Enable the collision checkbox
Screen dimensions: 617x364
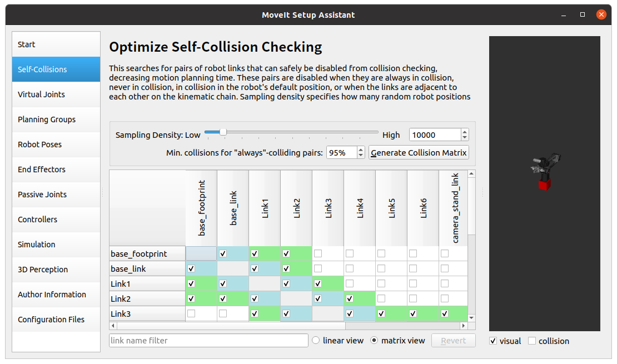(532, 341)
